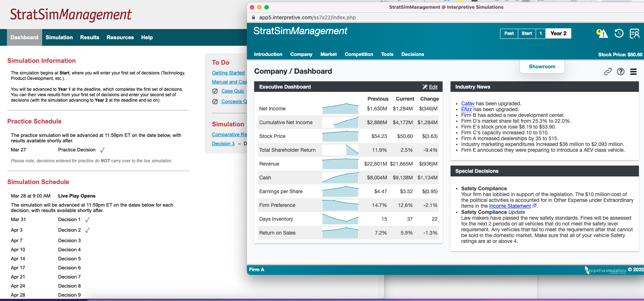
Task: Open the Competition menu
Action: tap(359, 54)
